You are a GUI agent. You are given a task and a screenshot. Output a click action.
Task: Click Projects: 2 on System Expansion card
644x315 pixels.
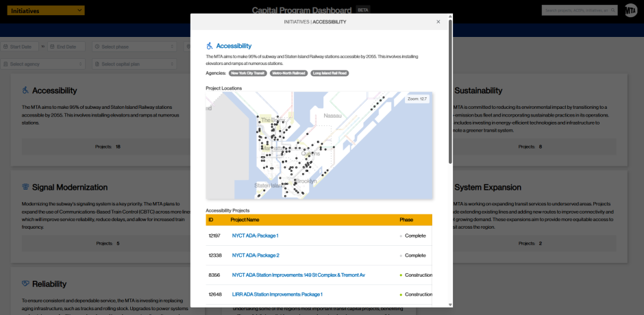point(530,244)
